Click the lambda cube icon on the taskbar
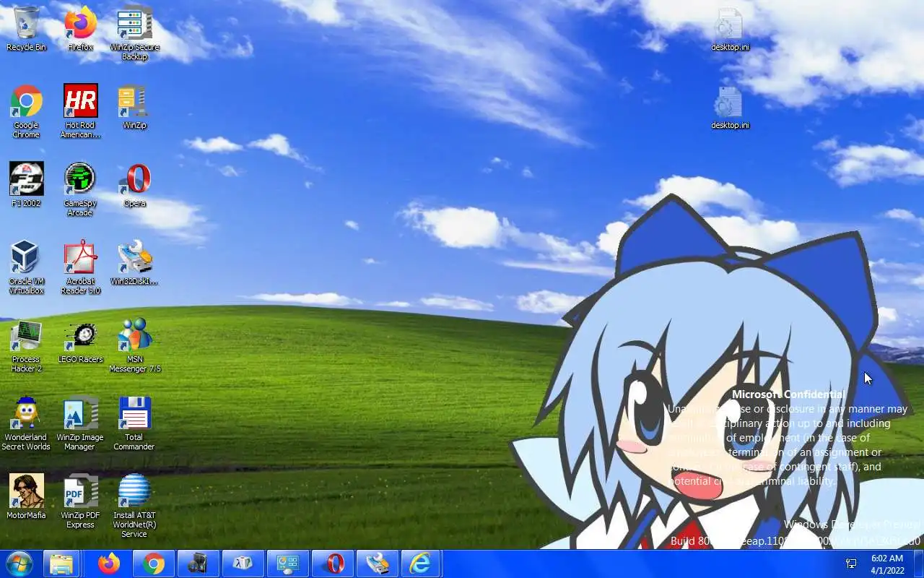 [x=243, y=564]
